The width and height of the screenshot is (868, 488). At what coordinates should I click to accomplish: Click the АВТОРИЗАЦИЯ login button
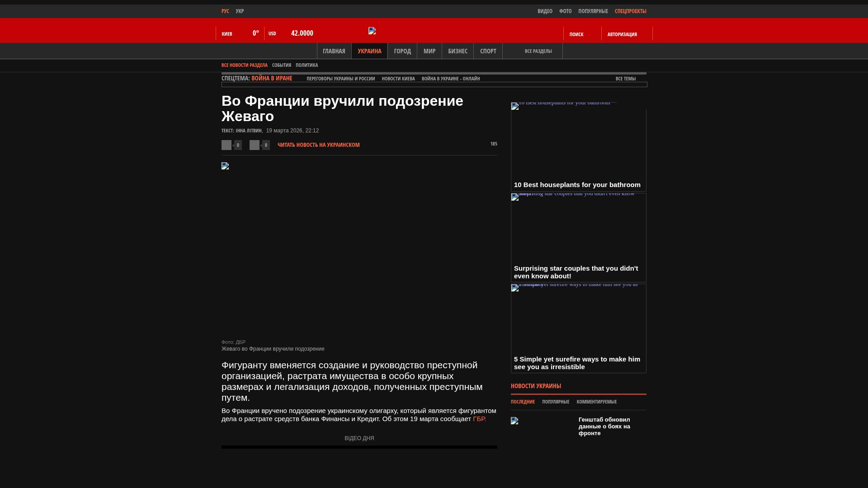click(622, 34)
